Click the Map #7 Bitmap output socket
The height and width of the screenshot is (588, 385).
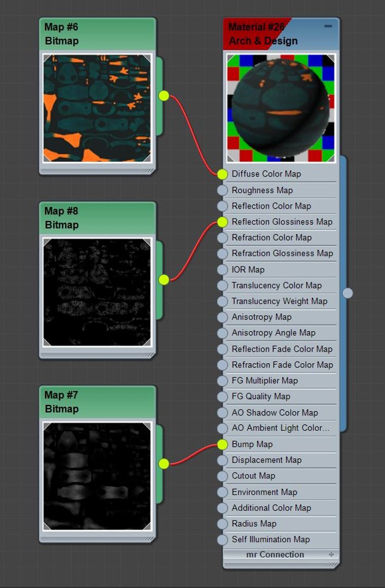pyautogui.click(x=164, y=464)
